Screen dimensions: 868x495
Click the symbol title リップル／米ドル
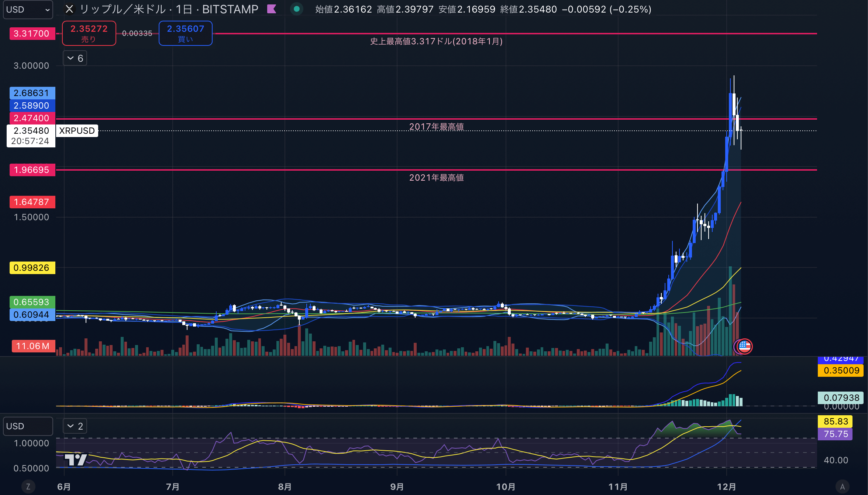pyautogui.click(x=123, y=9)
